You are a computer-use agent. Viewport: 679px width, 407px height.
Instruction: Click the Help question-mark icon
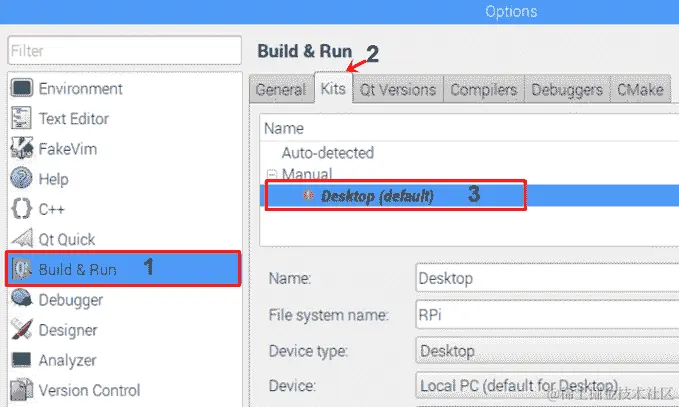click(22, 178)
